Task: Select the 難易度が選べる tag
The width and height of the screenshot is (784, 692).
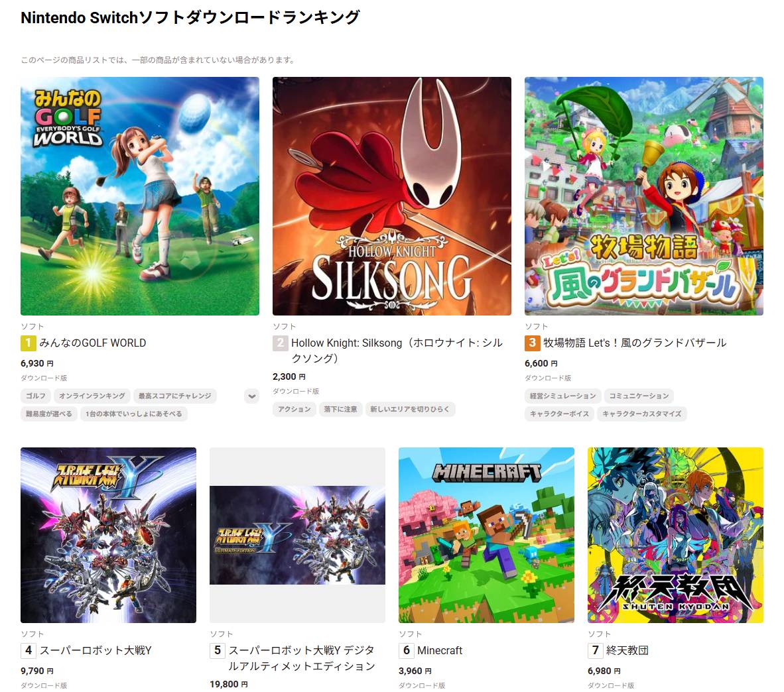Action: tap(49, 414)
